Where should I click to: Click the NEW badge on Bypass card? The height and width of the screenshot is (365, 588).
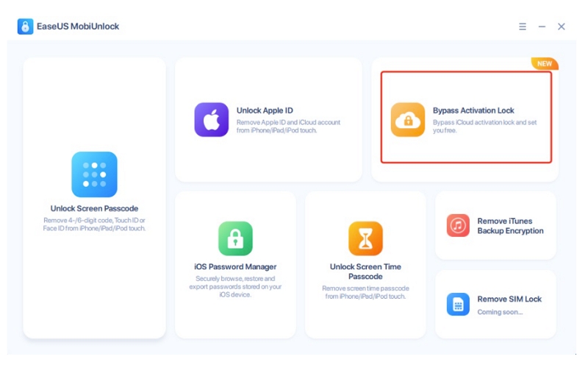pos(545,63)
